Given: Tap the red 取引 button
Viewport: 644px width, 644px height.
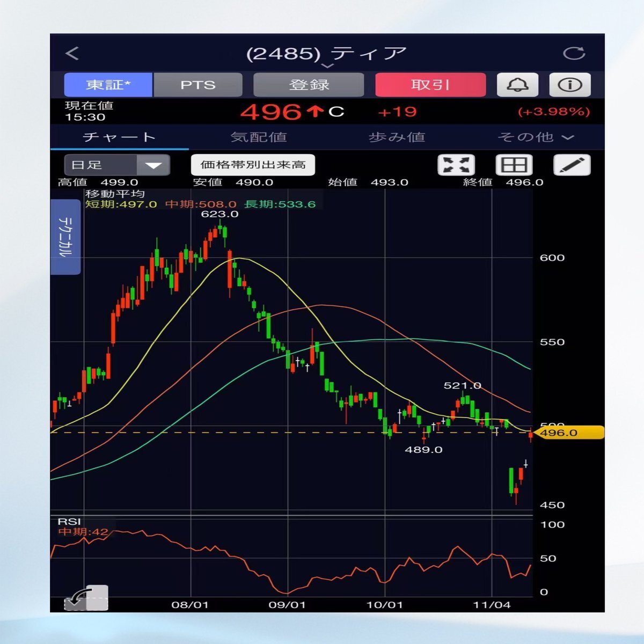Looking at the screenshot, I should point(430,85).
